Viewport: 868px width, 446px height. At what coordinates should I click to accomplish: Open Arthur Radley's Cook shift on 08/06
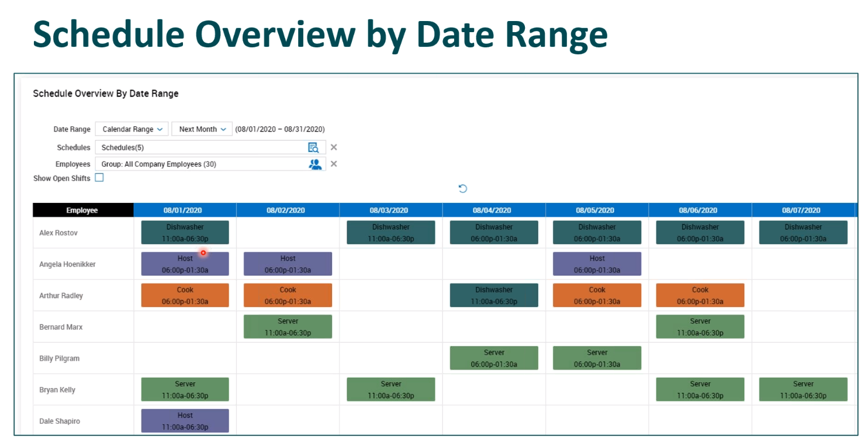pyautogui.click(x=700, y=296)
